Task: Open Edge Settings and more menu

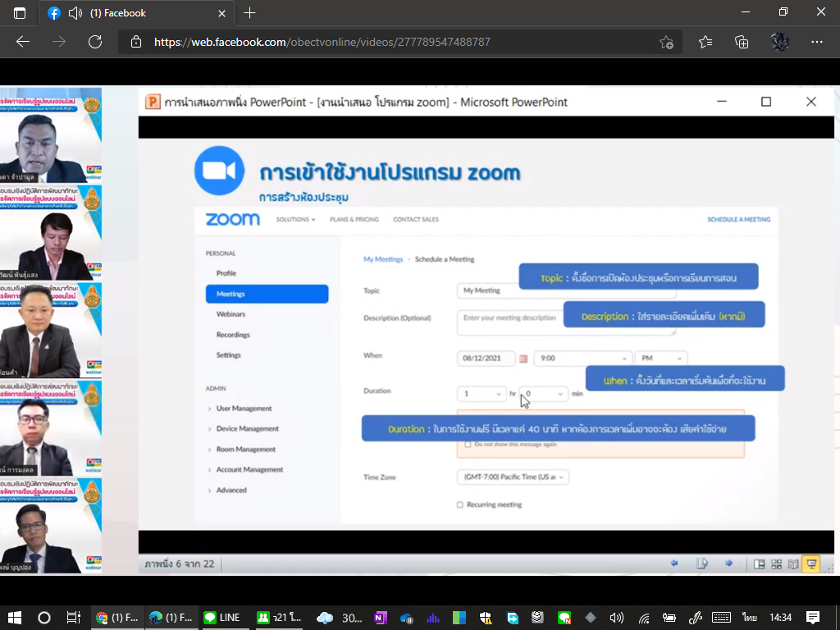Action: 816,42
